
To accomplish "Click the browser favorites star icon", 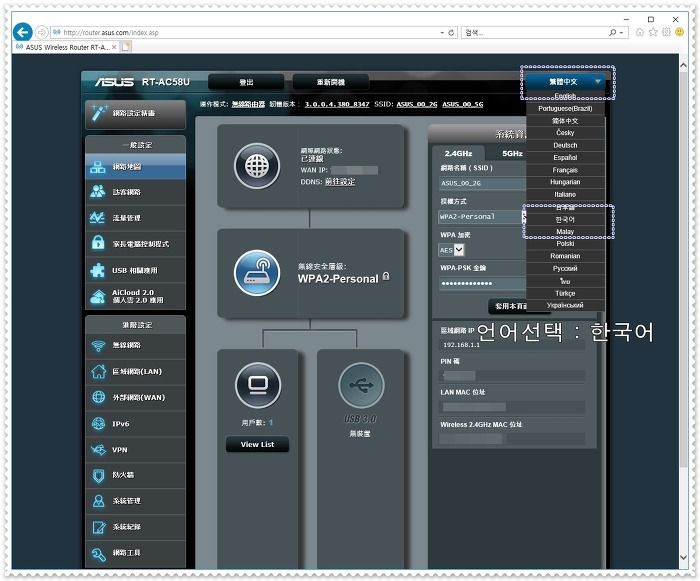I will (x=653, y=32).
